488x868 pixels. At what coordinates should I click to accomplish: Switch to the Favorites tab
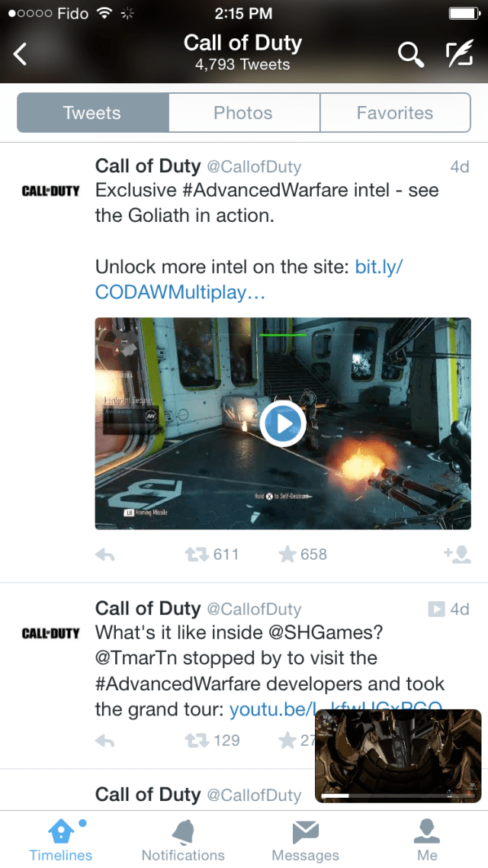(x=395, y=113)
